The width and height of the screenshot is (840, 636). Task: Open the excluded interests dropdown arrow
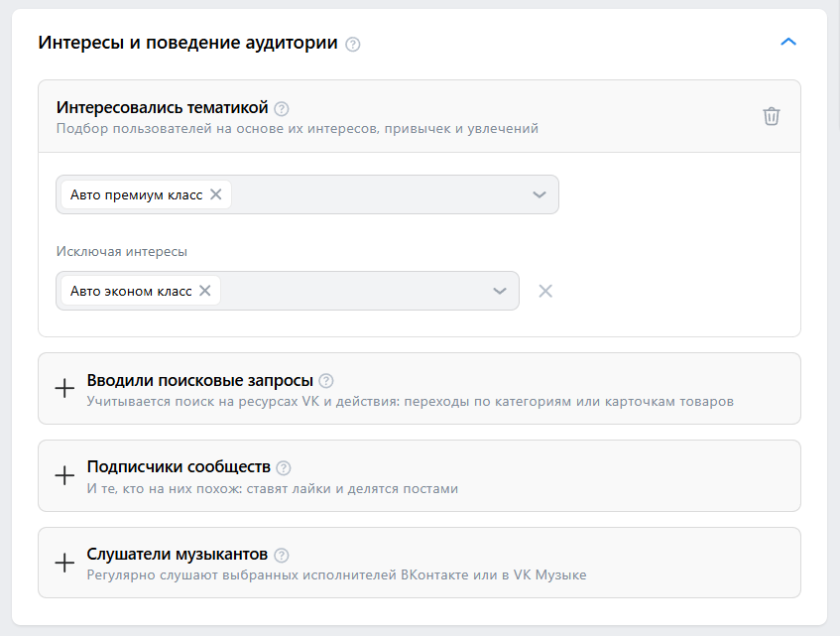(x=500, y=291)
